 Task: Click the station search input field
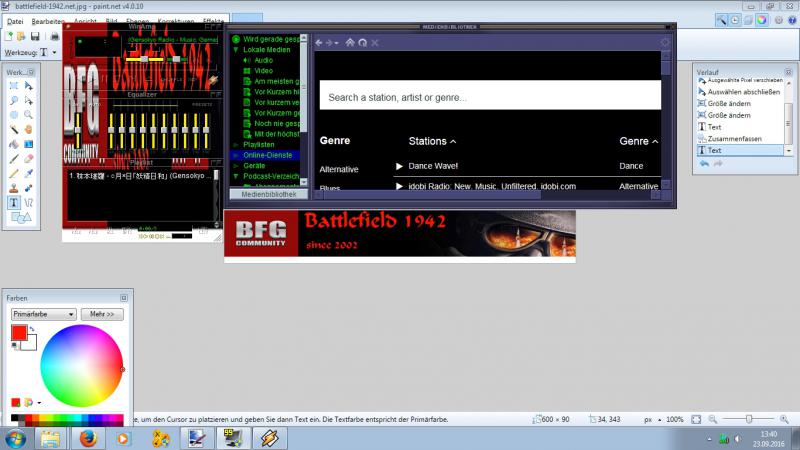(x=490, y=95)
